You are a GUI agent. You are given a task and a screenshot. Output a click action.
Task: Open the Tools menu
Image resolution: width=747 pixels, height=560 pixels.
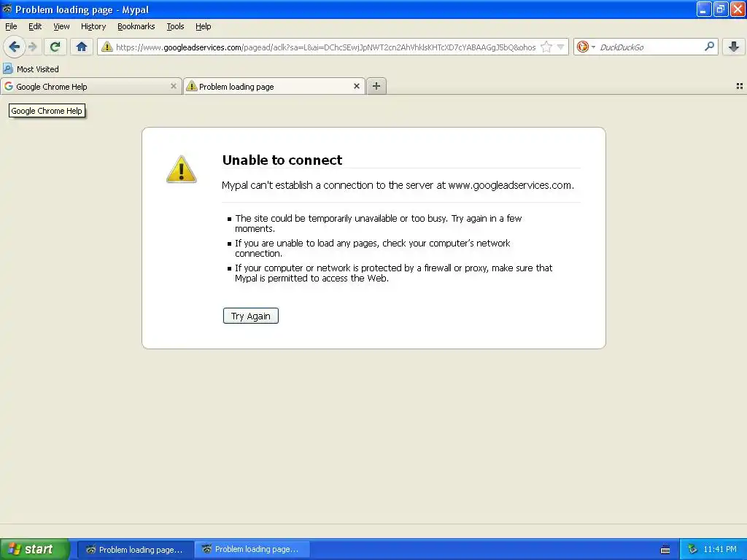[175, 26]
